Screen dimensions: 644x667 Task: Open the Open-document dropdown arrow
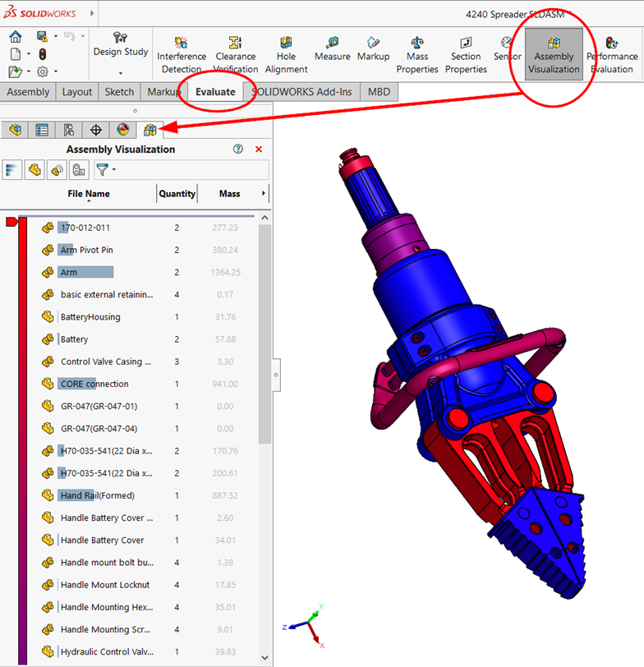29,71
